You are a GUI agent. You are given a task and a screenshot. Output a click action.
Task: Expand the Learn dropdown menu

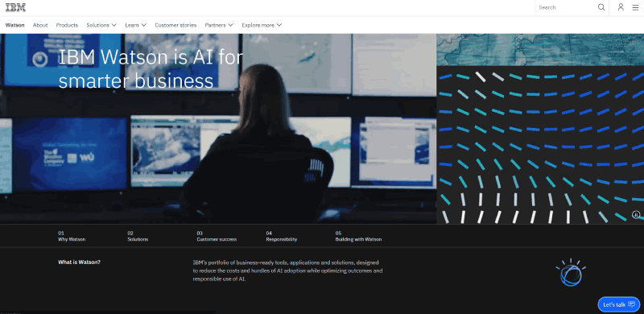pyautogui.click(x=135, y=25)
